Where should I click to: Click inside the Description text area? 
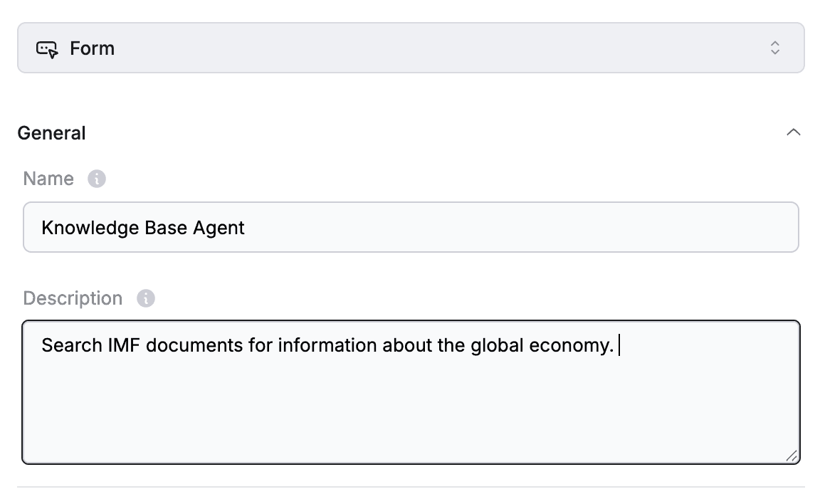411,392
